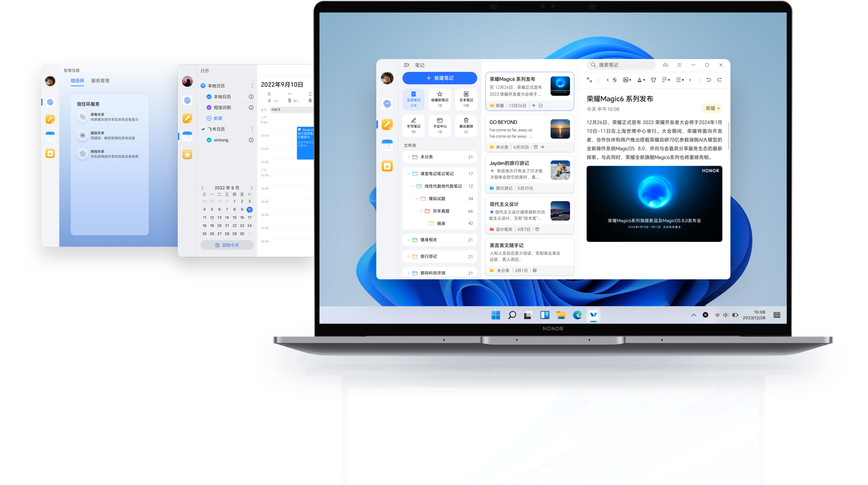Viewport: 868px width, 485px height.
Task: Select the 手写笔记 category
Action: pyautogui.click(x=413, y=126)
